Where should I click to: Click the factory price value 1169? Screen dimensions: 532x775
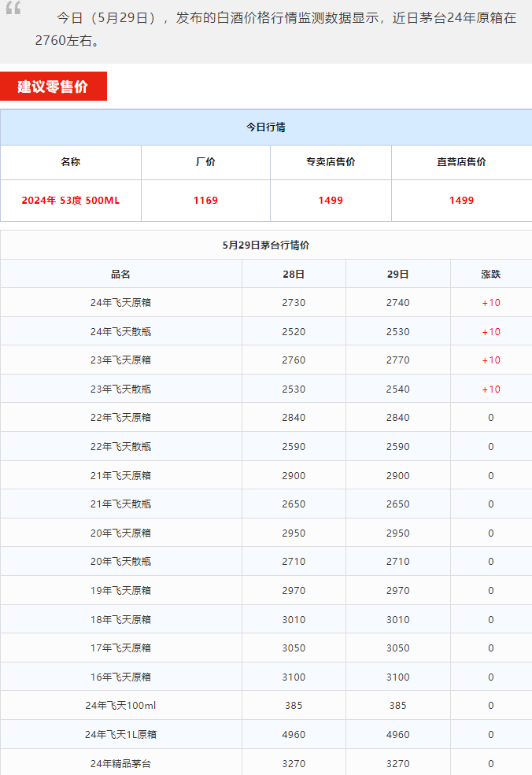tap(205, 201)
